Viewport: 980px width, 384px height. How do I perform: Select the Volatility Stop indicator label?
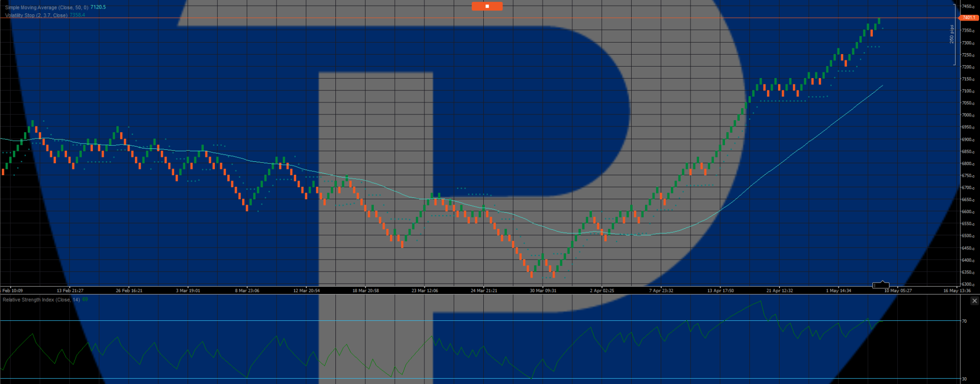coord(36,15)
